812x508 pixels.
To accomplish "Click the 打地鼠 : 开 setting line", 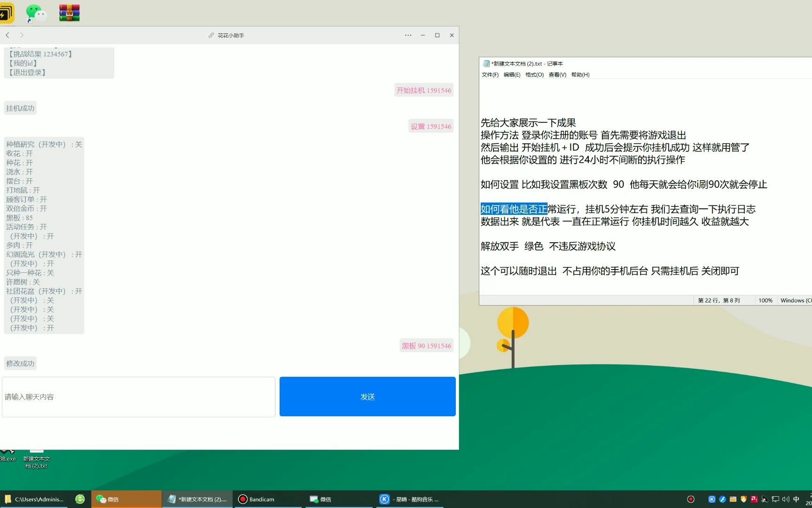I will click(23, 190).
